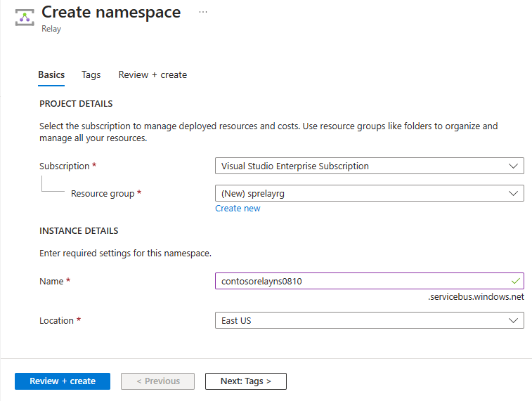Click the Previous button
This screenshot has height=401, width=532.
157,381
